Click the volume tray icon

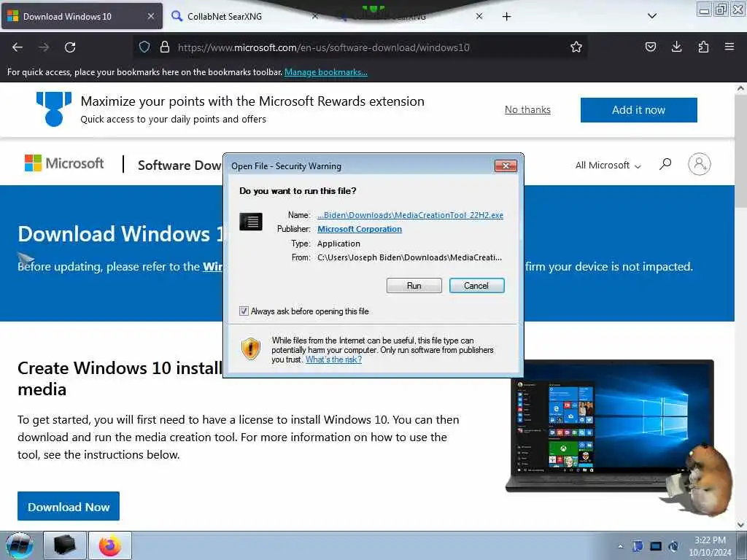click(673, 546)
